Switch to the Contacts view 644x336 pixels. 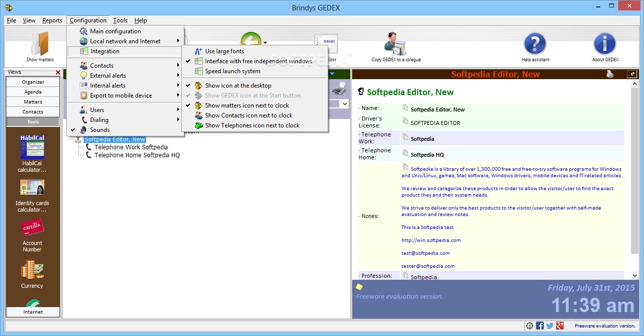33,112
